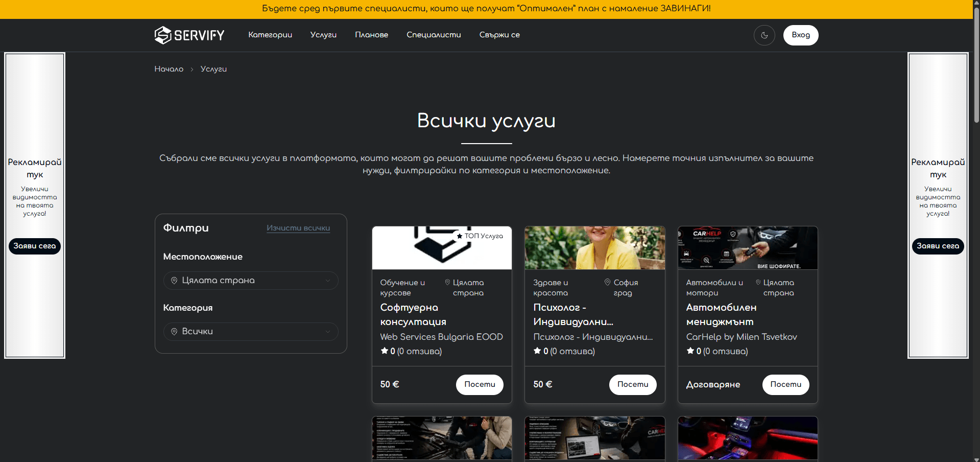980x462 pixels.
Task: Click the Договаряне price label
Action: point(713,385)
